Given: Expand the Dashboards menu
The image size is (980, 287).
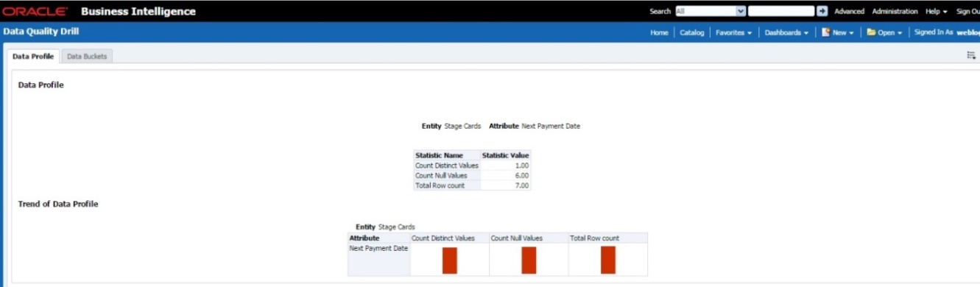Looking at the screenshot, I should (x=786, y=32).
